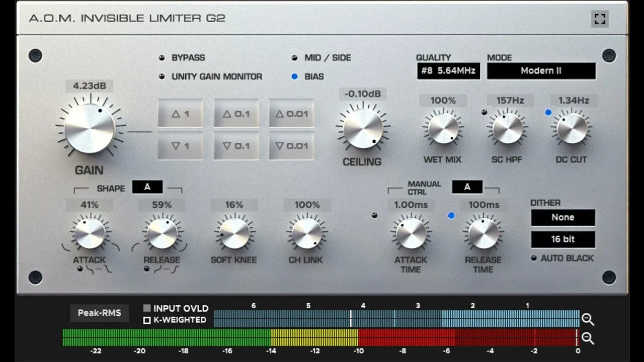Click the 157Hz SC HPF value field
The height and width of the screenshot is (362, 644).
coord(510,101)
